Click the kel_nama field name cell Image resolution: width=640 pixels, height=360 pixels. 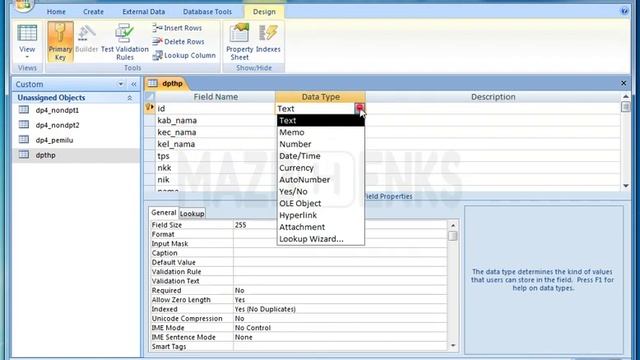pos(215,144)
